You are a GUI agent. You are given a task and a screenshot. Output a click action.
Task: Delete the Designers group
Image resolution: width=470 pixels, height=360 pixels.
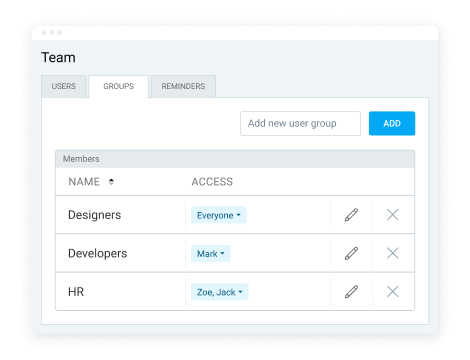coord(393,215)
